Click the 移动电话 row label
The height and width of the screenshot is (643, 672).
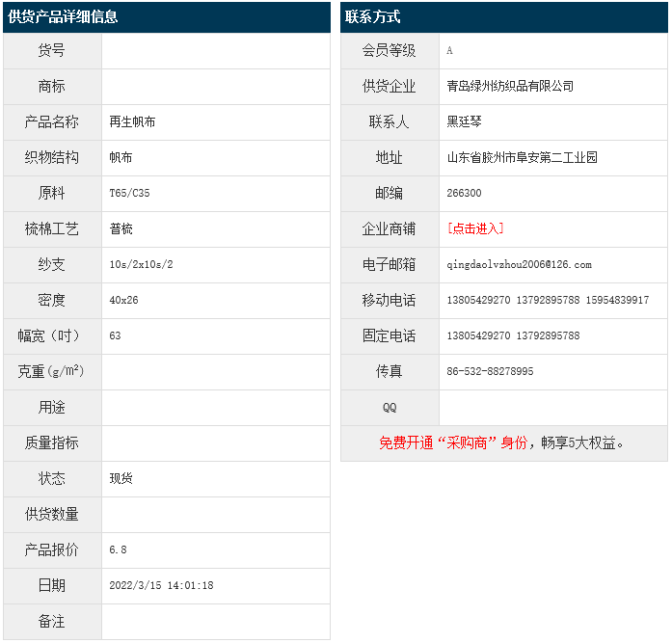pyautogui.click(x=389, y=300)
